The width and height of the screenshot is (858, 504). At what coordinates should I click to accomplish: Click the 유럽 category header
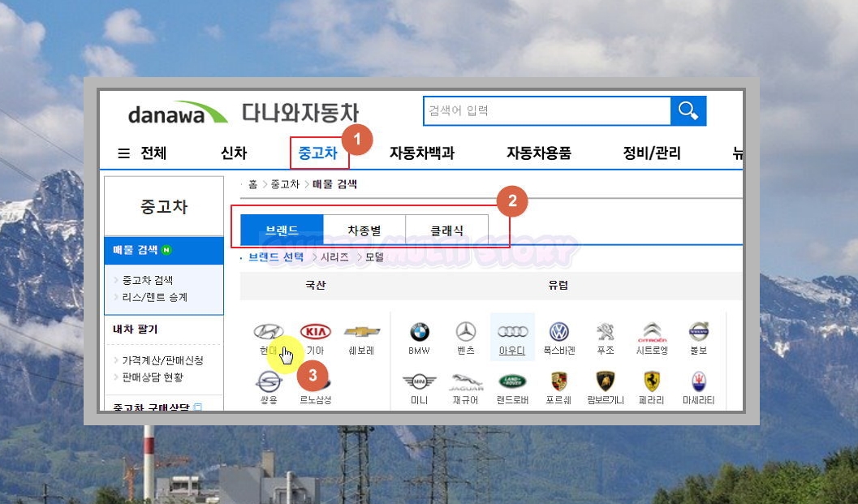tap(558, 285)
